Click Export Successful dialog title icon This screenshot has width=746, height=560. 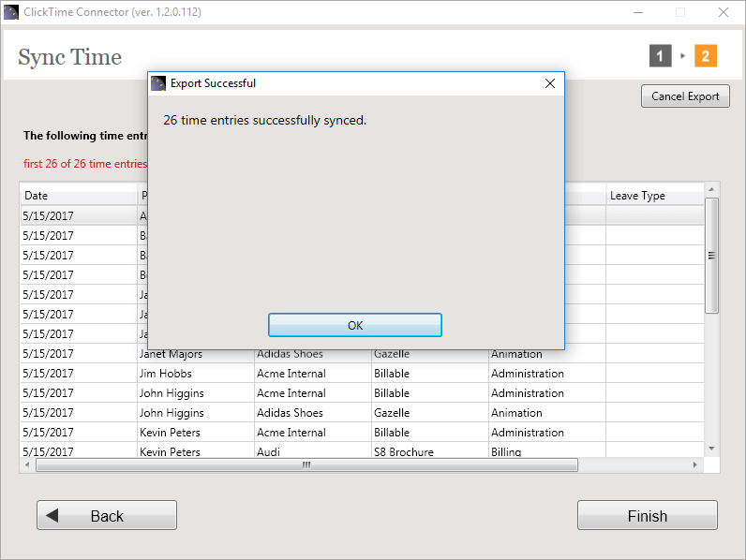(158, 83)
